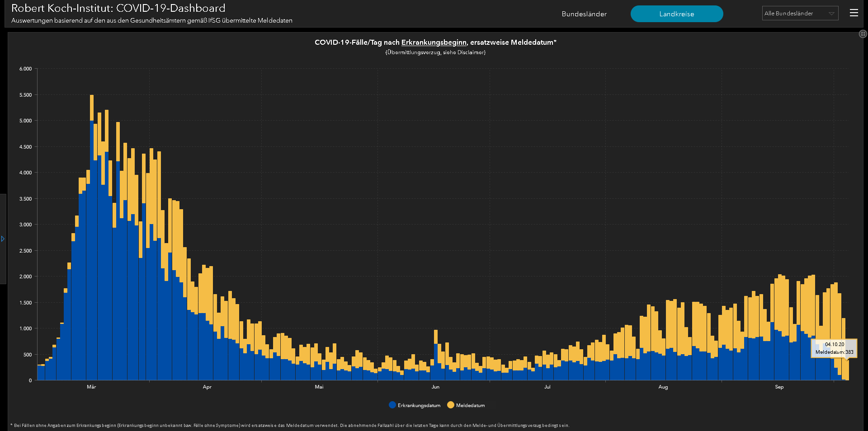Click the Übermittlungsverzug disclaimer subtitle
868x431 pixels.
click(x=435, y=52)
